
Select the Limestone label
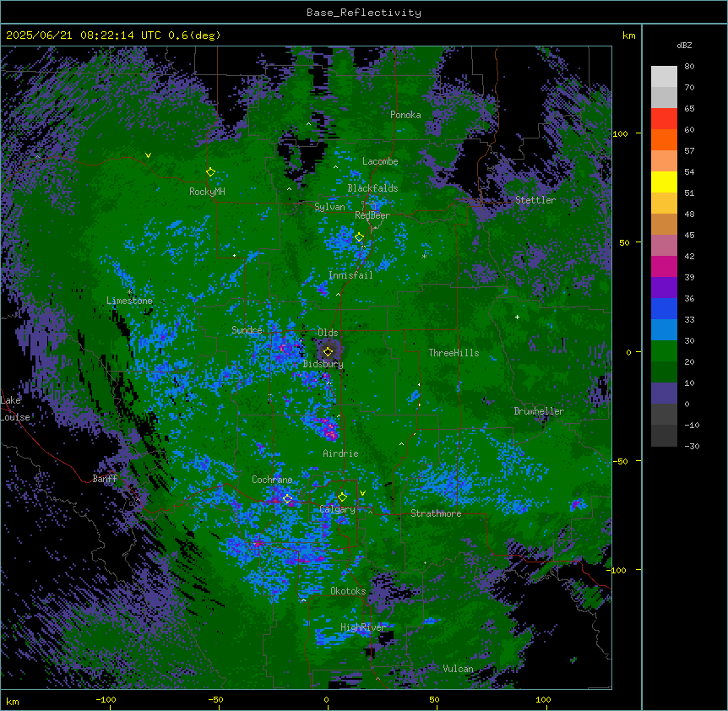point(129,301)
